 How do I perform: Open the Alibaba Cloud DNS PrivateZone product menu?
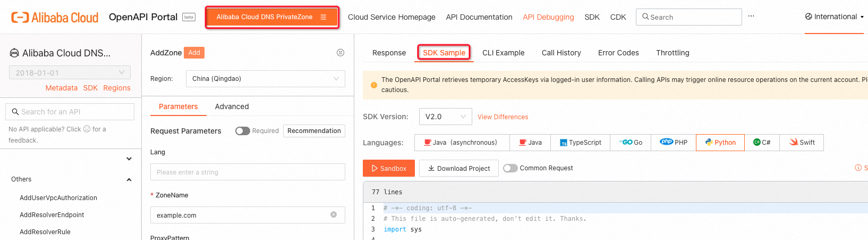tap(272, 17)
